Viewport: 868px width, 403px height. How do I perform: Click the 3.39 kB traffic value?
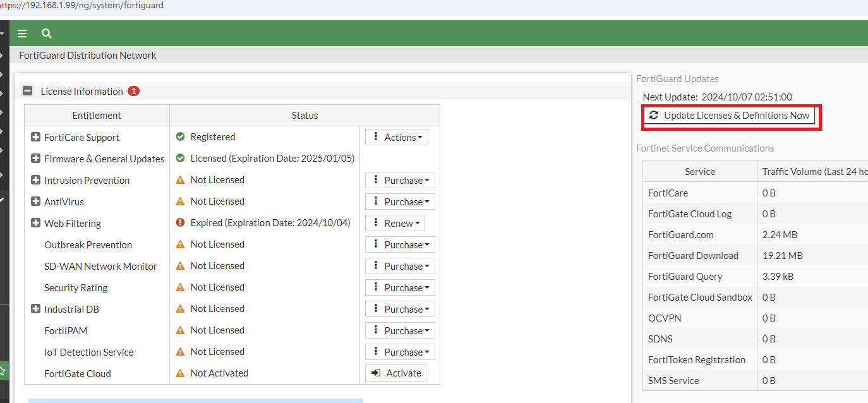[x=778, y=276]
